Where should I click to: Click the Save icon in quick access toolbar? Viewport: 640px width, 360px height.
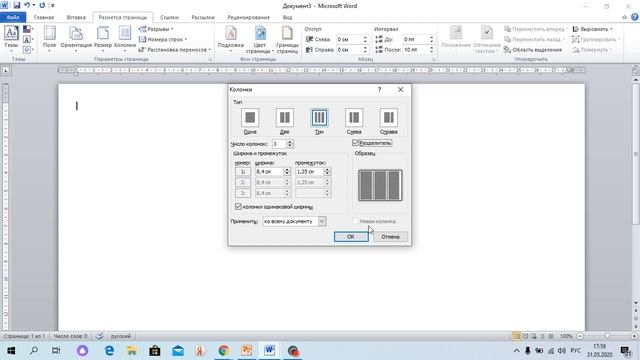pos(17,6)
